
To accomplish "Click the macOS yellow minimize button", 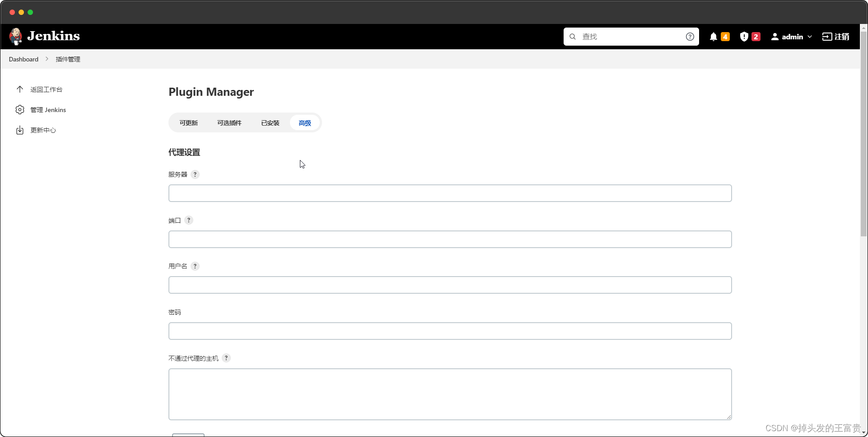I will 21,12.
